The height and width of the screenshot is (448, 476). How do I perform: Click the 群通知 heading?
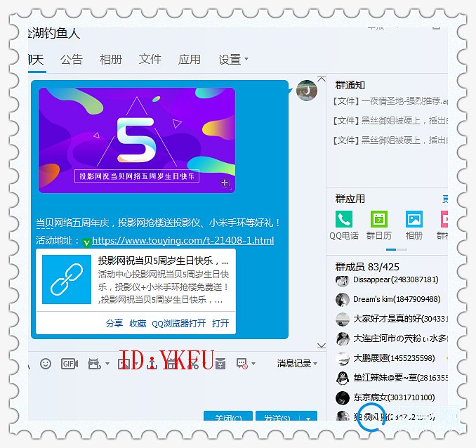[x=350, y=85]
